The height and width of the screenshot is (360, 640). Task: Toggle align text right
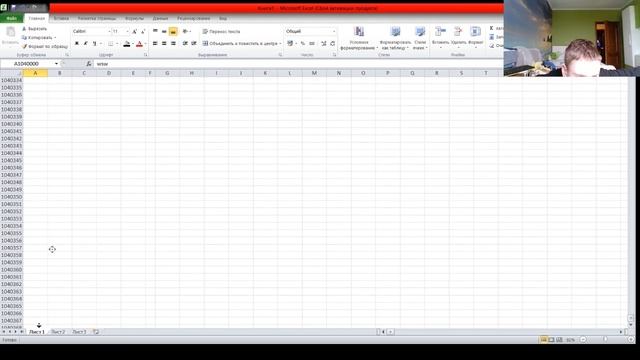[173, 43]
